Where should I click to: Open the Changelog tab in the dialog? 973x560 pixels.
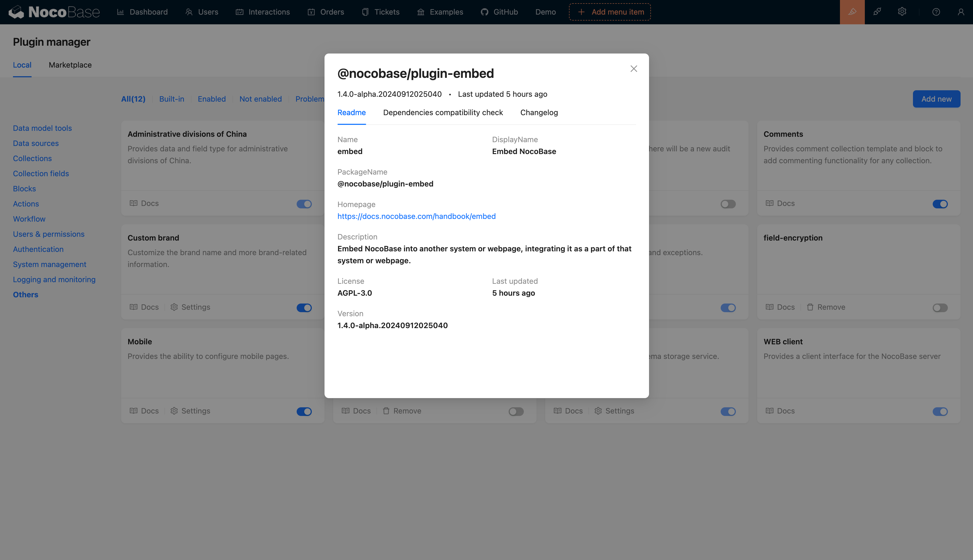[x=539, y=112]
